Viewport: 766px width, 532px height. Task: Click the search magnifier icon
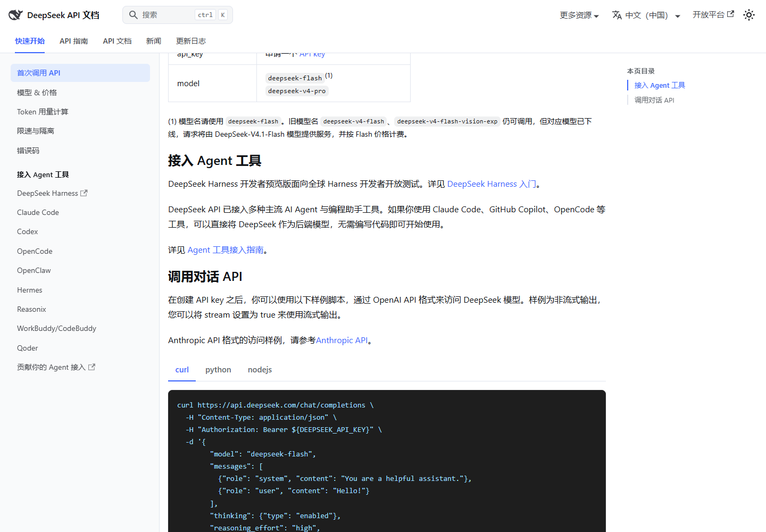134,15
